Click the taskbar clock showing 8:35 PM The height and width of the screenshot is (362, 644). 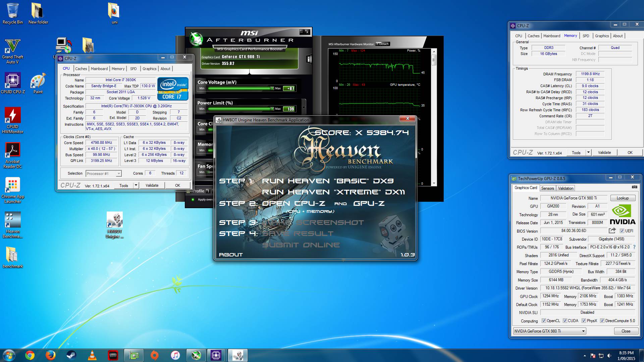[x=626, y=356]
